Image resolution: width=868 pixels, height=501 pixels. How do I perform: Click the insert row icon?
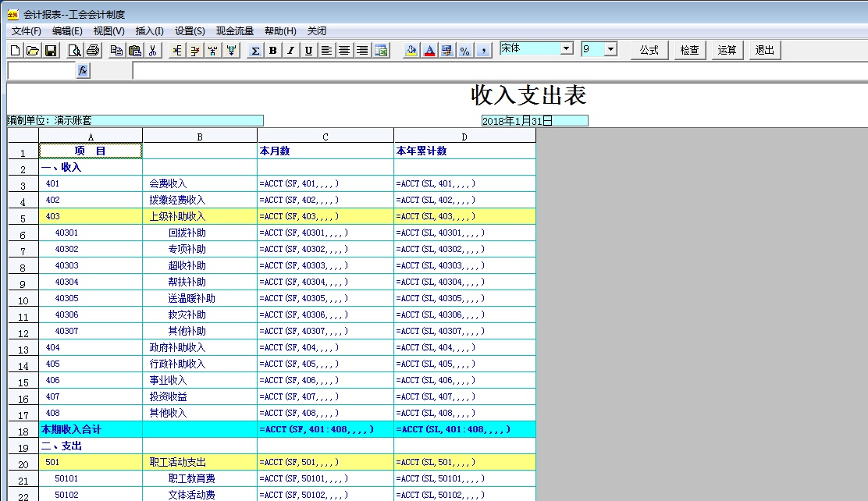[176, 51]
